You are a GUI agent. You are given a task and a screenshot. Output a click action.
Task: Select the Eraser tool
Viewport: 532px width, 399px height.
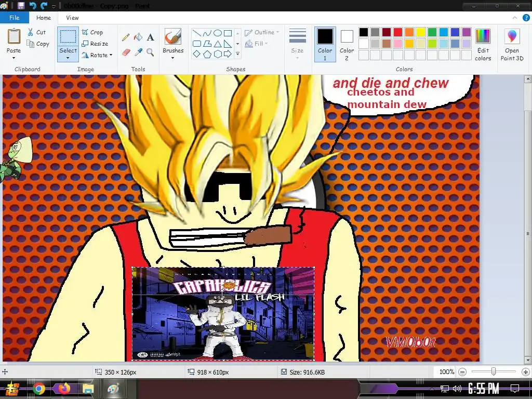[x=126, y=52]
